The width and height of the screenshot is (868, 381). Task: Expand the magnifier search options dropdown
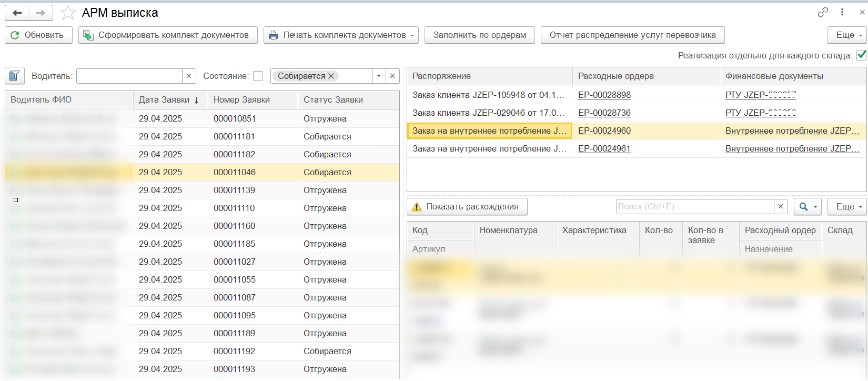(x=815, y=207)
